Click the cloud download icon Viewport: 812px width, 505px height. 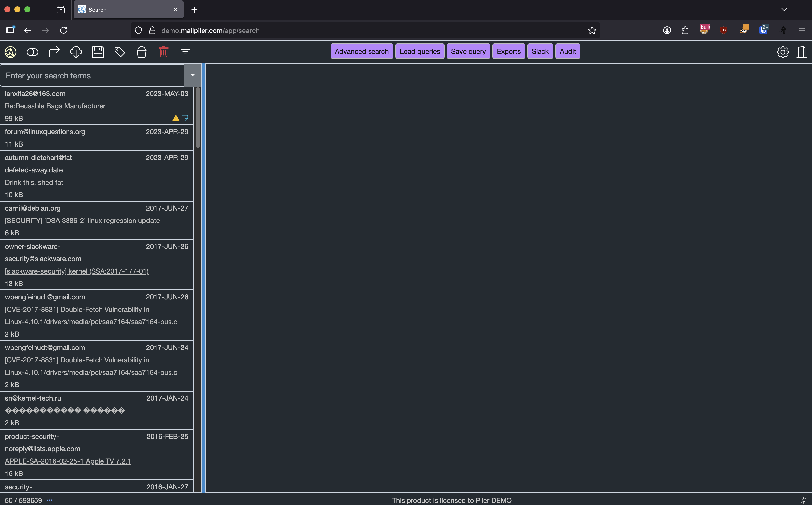(x=76, y=52)
